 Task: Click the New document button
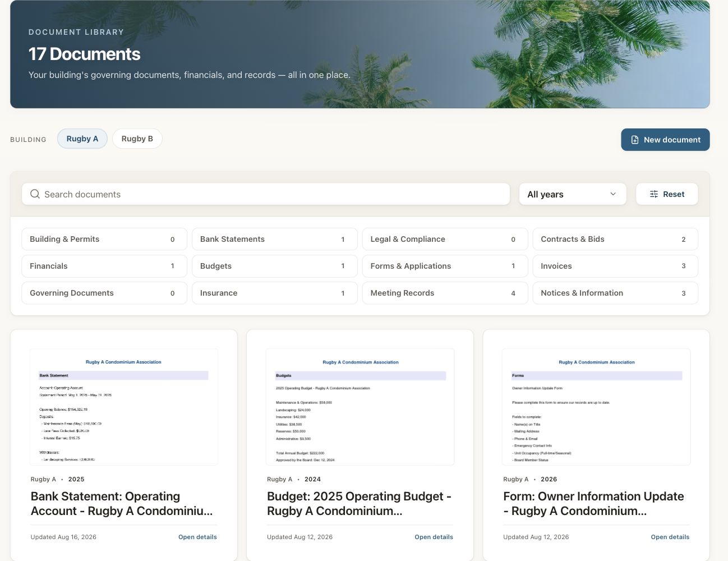(x=665, y=140)
